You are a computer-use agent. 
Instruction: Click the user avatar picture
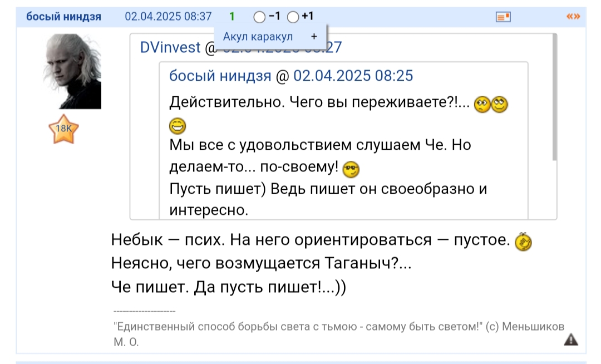click(72, 71)
